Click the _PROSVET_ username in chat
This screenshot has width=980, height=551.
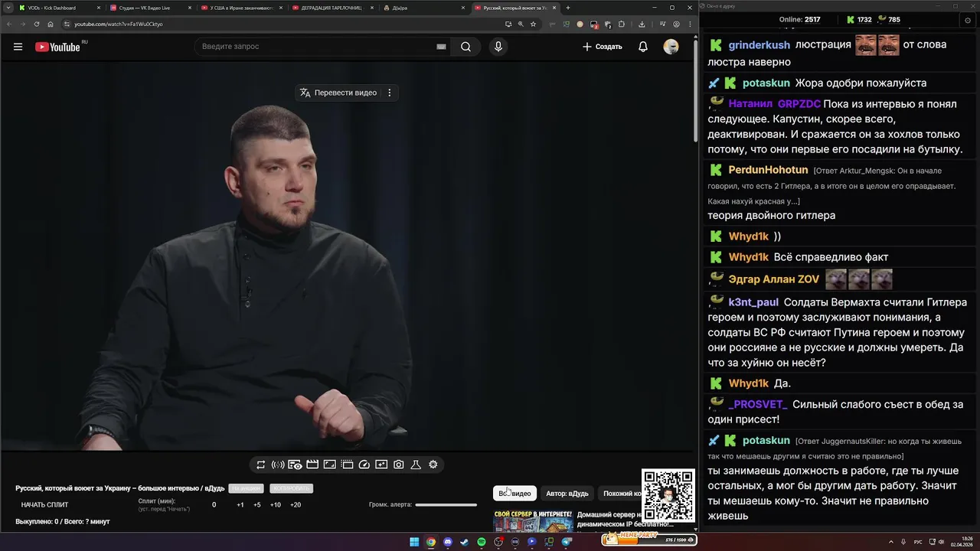tap(758, 404)
